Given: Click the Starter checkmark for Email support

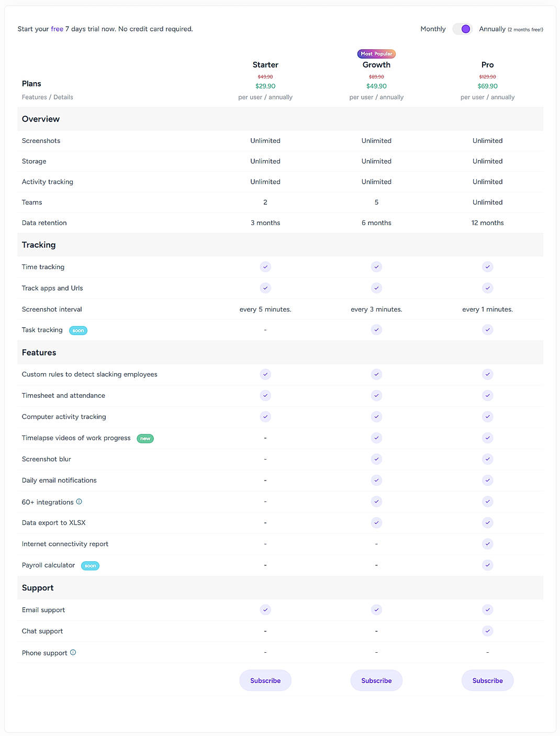Looking at the screenshot, I should click(x=265, y=609).
